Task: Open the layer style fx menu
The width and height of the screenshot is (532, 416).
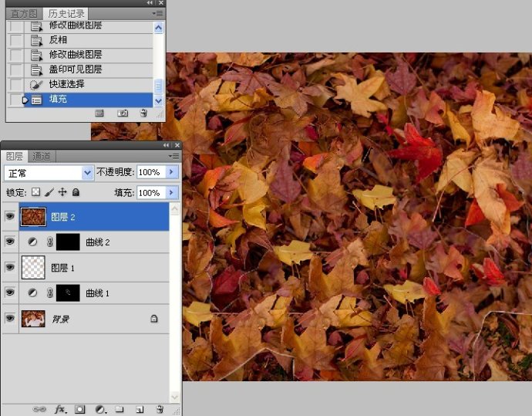Action: [x=60, y=409]
